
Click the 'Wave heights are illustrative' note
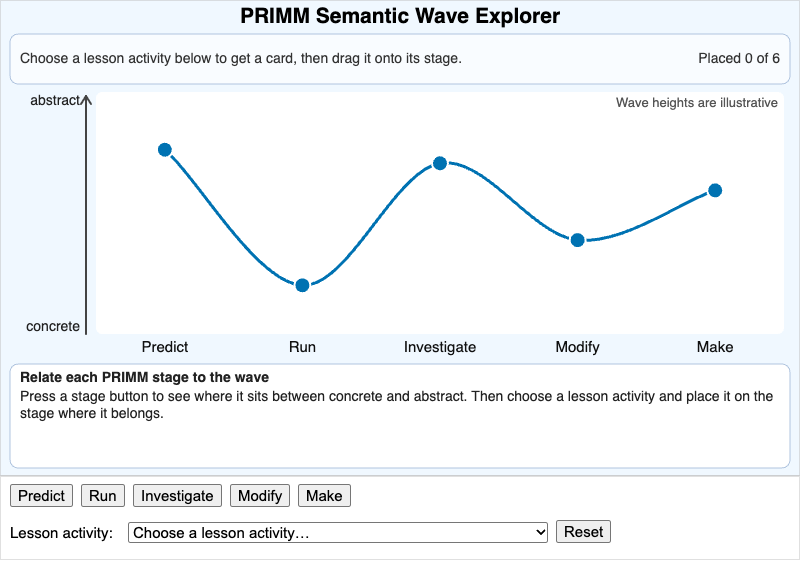(x=696, y=103)
